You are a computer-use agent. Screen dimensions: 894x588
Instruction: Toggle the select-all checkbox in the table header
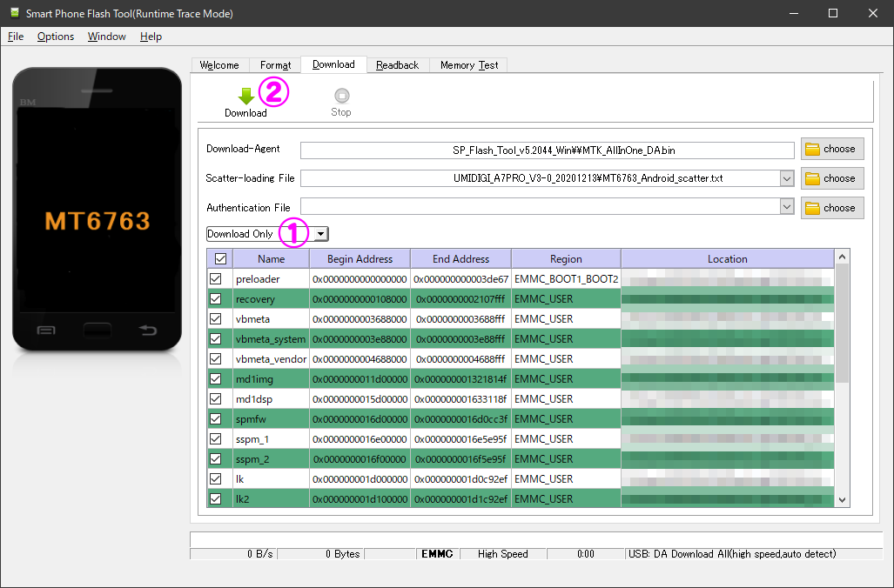219,258
